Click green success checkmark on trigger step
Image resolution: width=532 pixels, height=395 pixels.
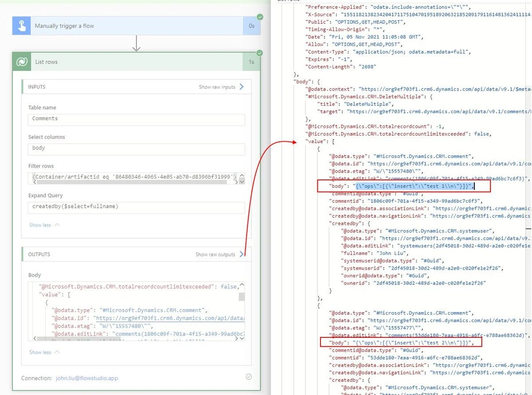[x=260, y=17]
